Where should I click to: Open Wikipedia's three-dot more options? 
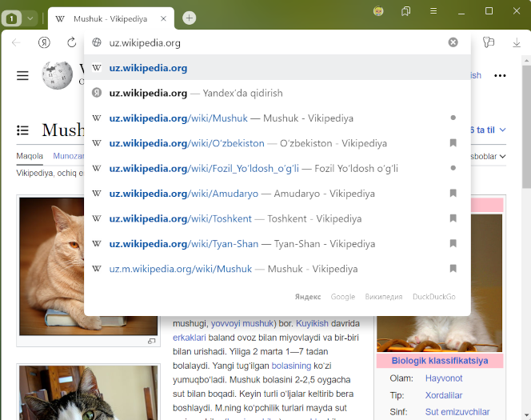coord(500,75)
